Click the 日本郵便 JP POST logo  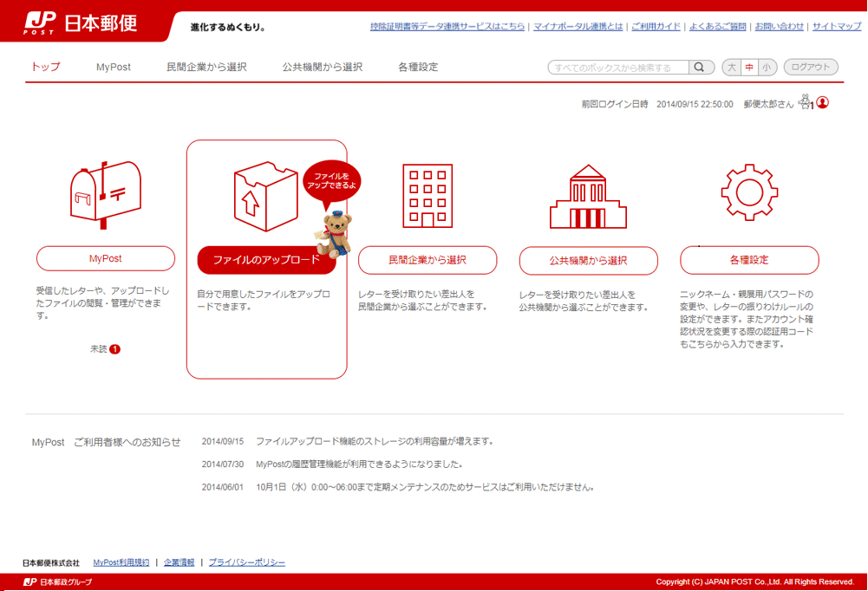(81, 23)
